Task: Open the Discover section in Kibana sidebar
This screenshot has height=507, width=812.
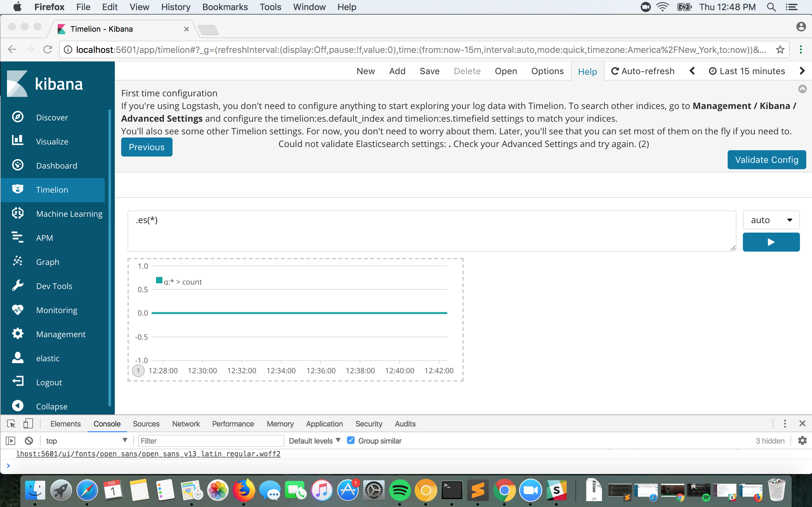Action: pos(52,117)
